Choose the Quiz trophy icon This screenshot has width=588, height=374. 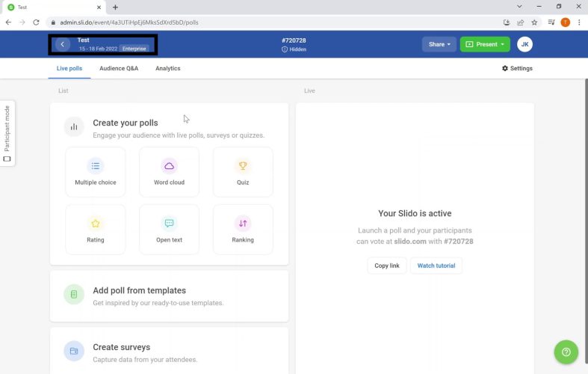(x=243, y=166)
